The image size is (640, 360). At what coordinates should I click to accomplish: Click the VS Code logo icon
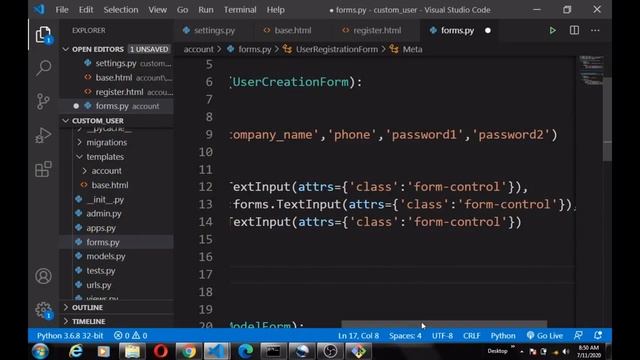pyautogui.click(x=40, y=9)
